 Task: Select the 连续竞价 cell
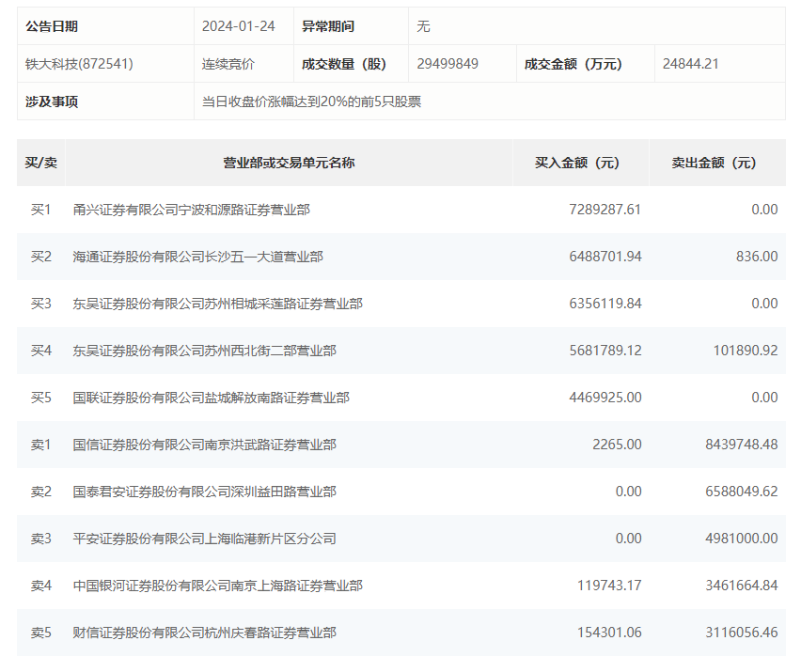(228, 64)
